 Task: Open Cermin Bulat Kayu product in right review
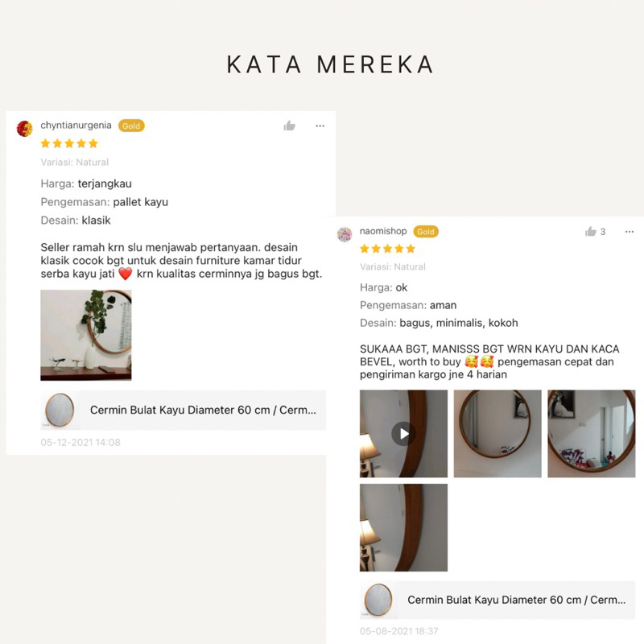click(497, 600)
